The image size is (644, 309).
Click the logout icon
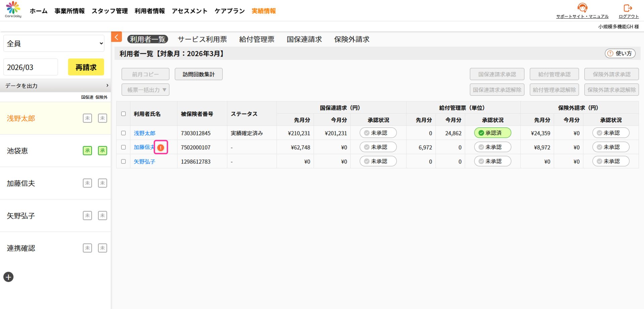(x=628, y=8)
